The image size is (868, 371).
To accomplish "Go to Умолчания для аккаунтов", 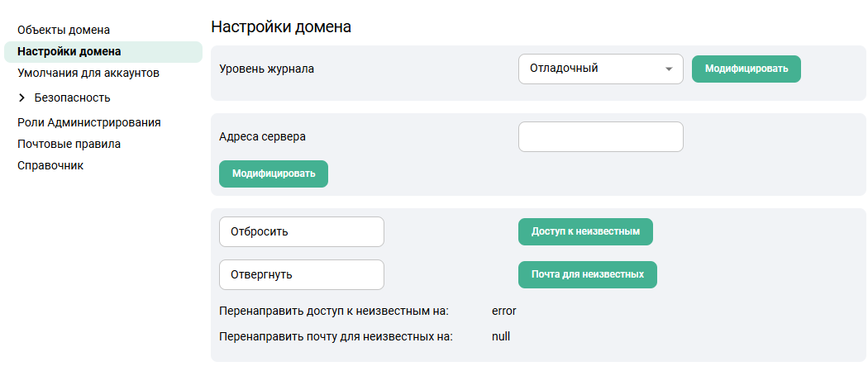I will [x=88, y=74].
